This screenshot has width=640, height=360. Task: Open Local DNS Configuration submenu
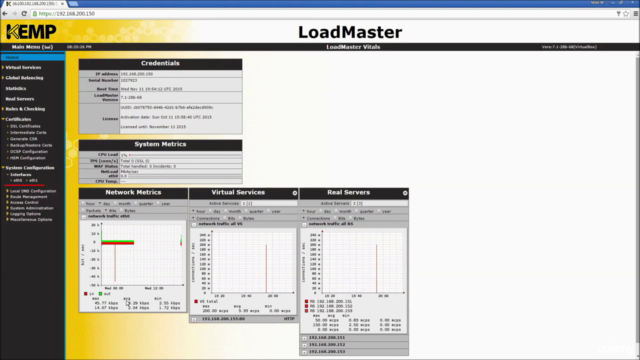(33, 191)
